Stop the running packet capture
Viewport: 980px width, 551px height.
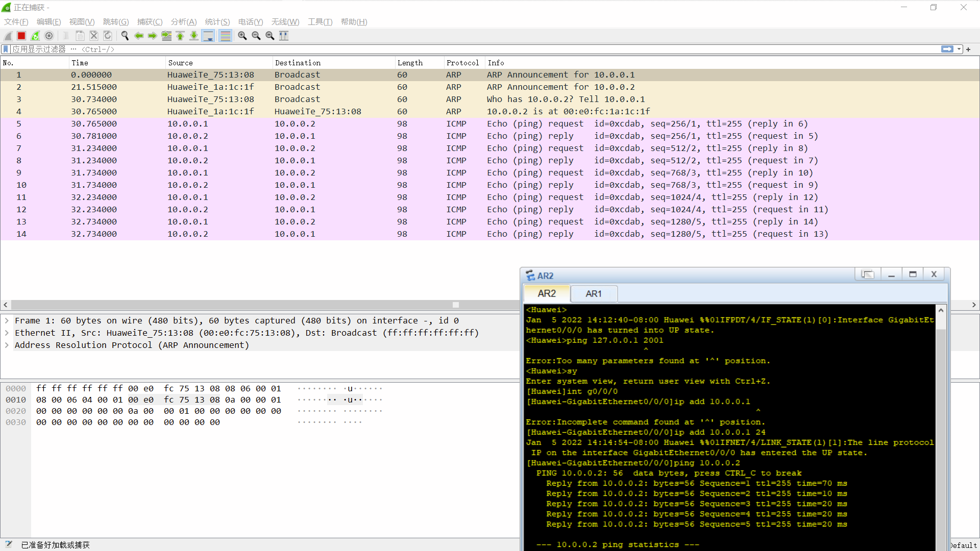(21, 36)
